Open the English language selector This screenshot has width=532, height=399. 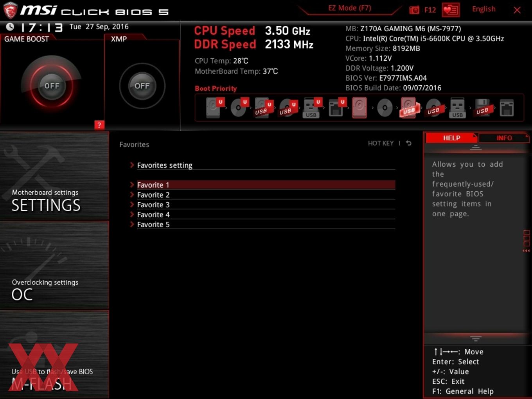[x=483, y=9]
